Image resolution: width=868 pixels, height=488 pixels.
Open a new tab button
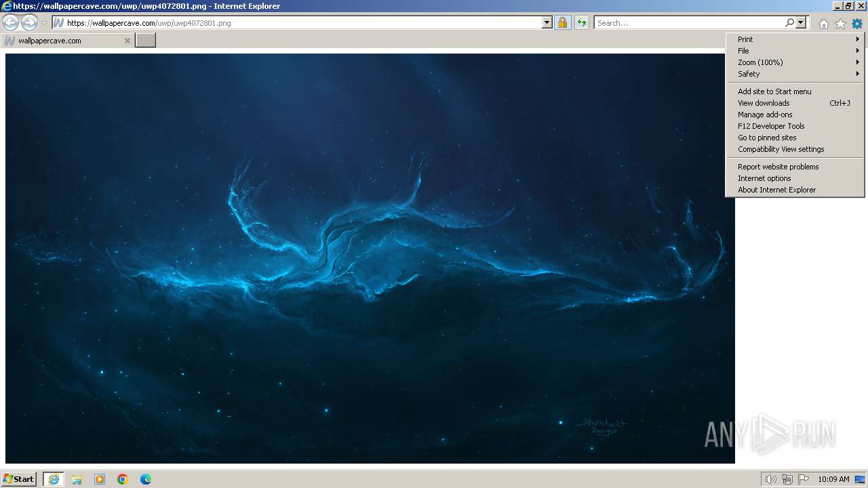(x=145, y=41)
